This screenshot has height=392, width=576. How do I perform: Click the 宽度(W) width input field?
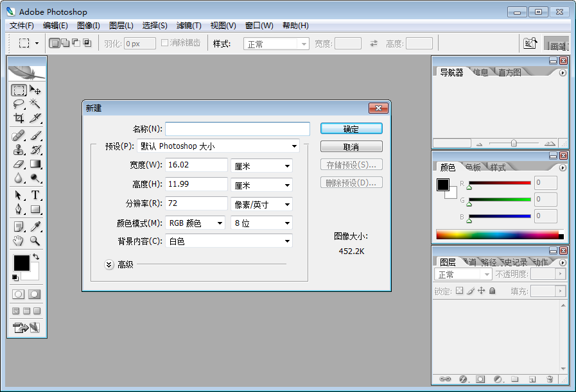[x=196, y=165]
